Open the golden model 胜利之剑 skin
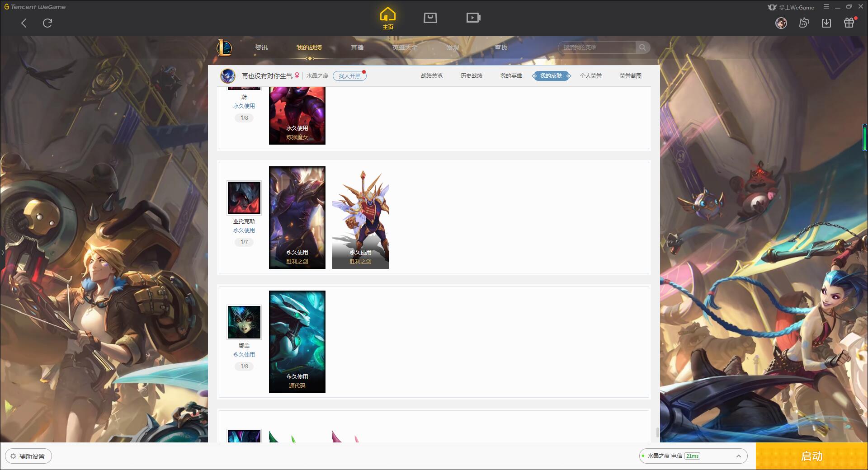Image resolution: width=868 pixels, height=470 pixels. click(x=360, y=217)
